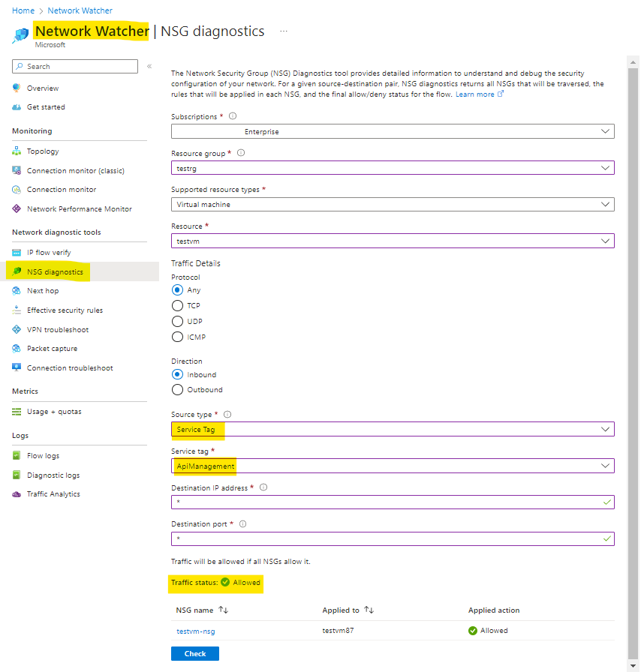Open Traffic Analytics in Logs section
Viewport: 644px width, 672px height.
point(53,494)
